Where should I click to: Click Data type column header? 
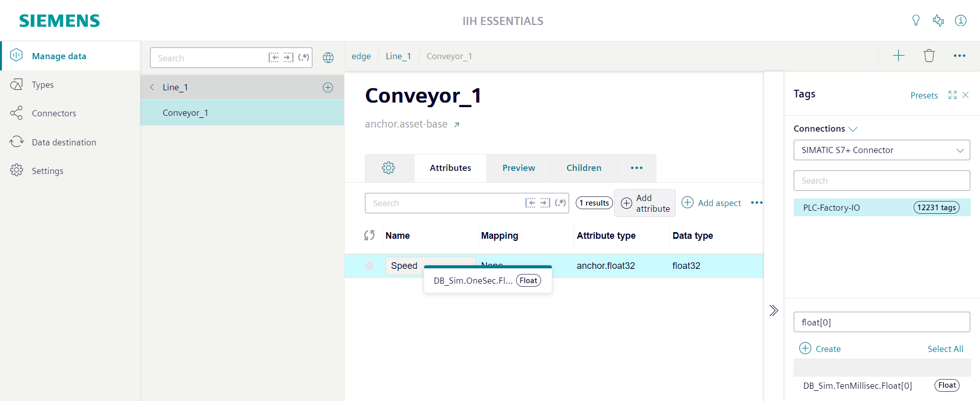(693, 236)
